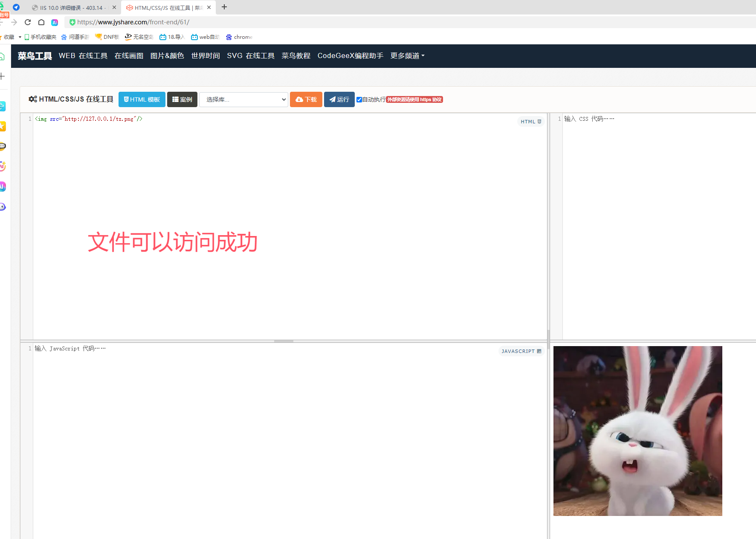Open the 世界时间 menu item

[x=206, y=56]
